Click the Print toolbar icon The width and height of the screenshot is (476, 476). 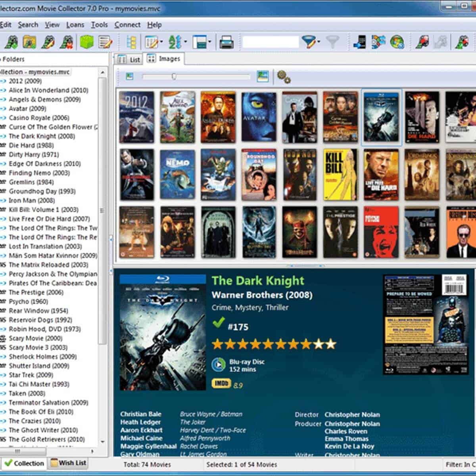tap(226, 42)
